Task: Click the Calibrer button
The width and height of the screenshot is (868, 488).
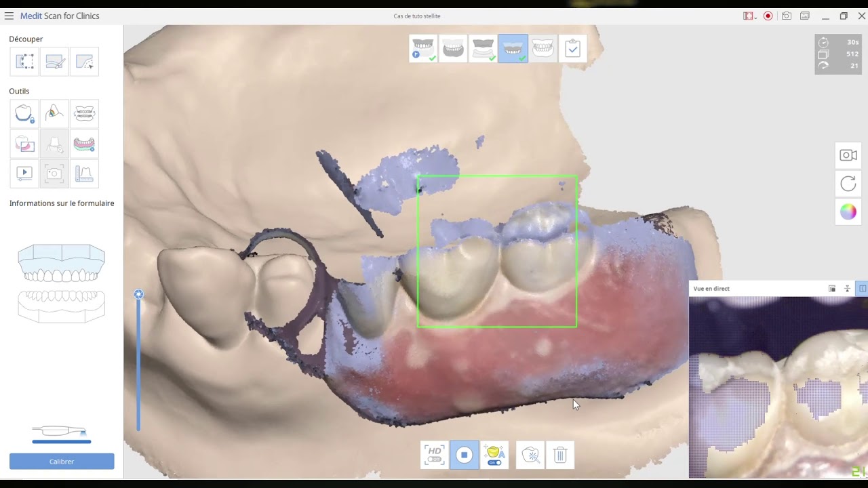Action: coord(62,462)
